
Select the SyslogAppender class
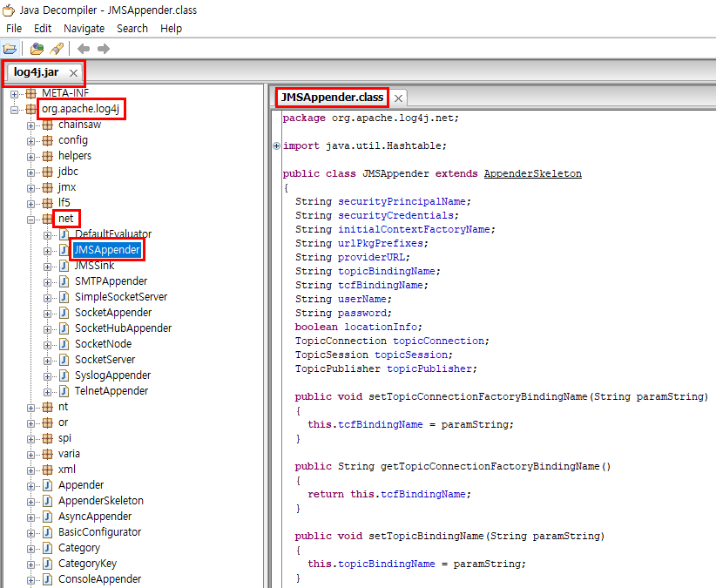(x=112, y=375)
